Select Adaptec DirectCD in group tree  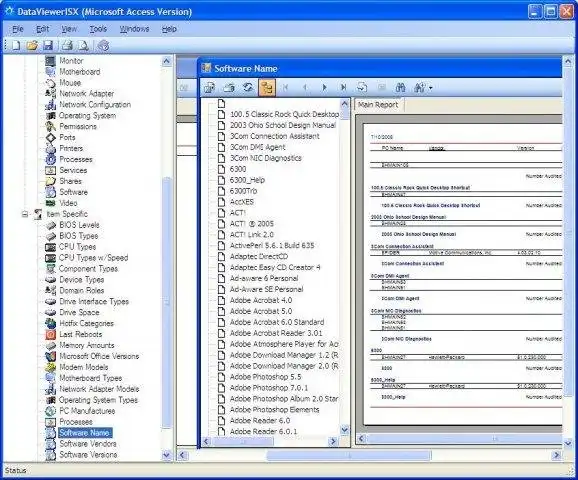click(259, 256)
